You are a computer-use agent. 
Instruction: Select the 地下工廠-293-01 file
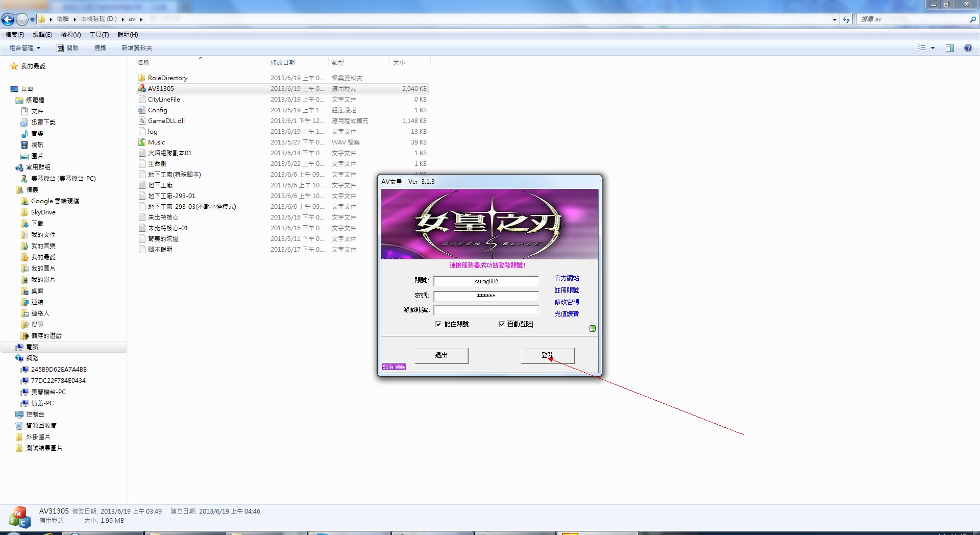(x=171, y=196)
